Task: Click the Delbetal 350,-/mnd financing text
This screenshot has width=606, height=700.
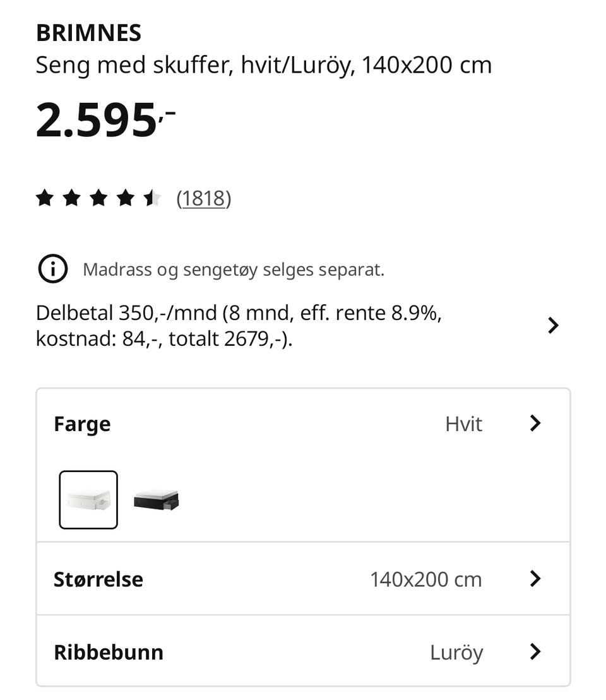Action: [239, 326]
